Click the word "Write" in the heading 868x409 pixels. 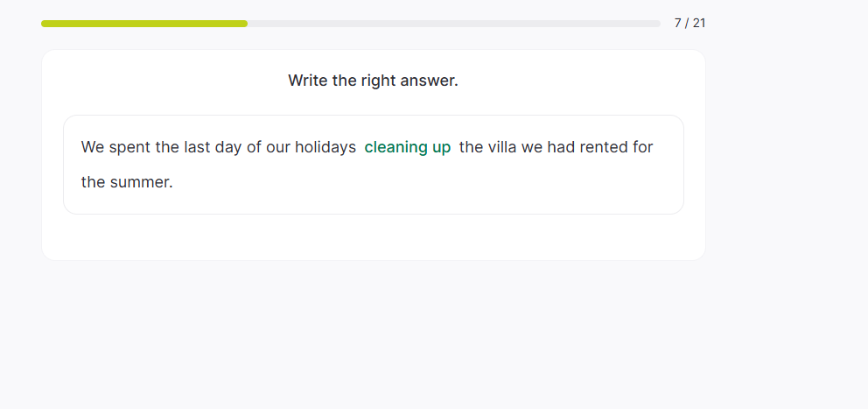click(x=308, y=81)
